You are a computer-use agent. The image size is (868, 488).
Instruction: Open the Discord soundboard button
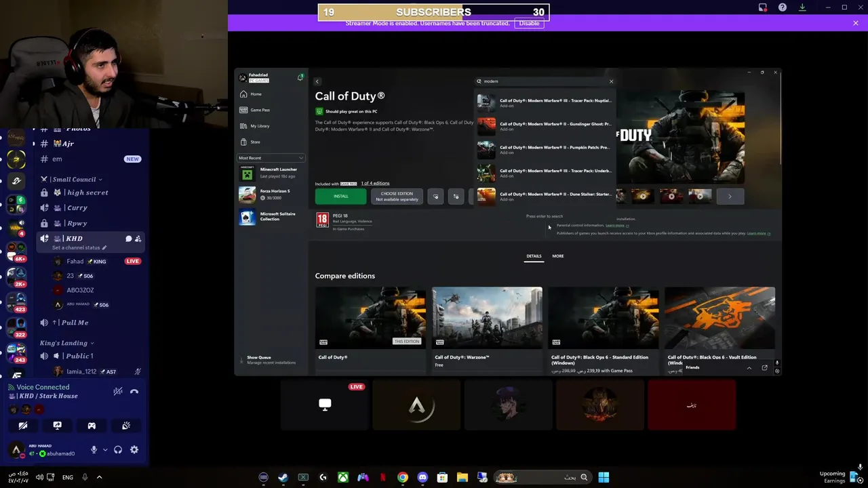click(126, 426)
